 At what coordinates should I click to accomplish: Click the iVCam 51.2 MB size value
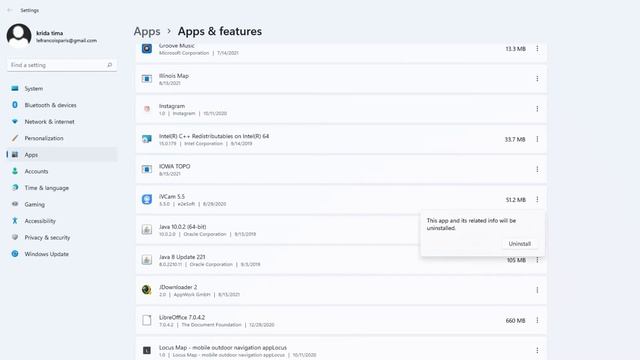coord(516,200)
